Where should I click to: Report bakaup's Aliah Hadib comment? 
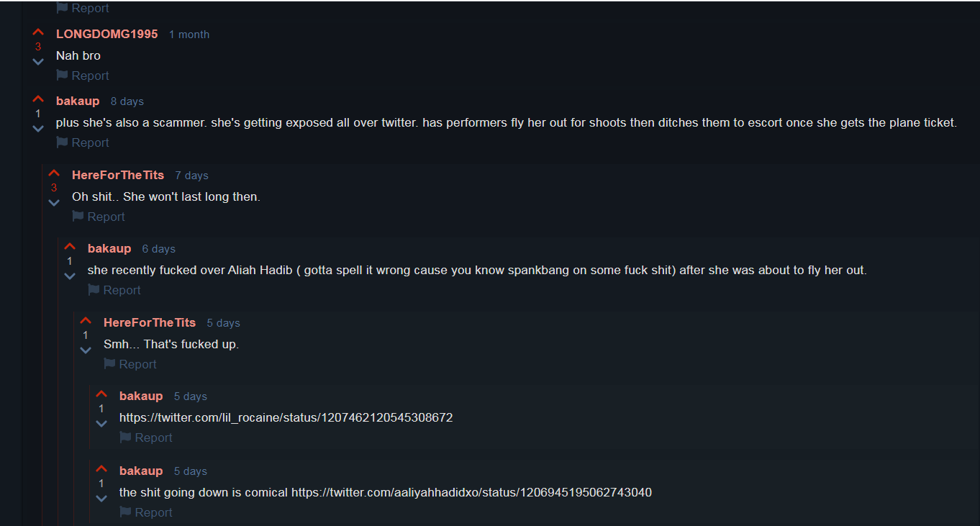click(114, 290)
